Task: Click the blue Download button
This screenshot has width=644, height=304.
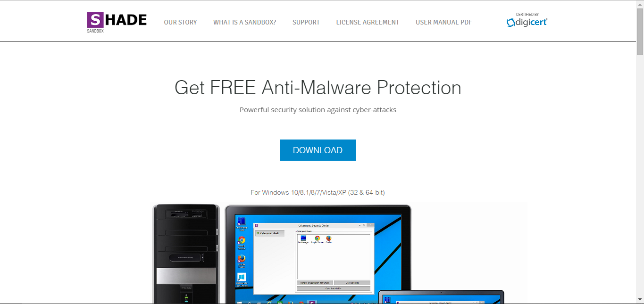Action: [x=318, y=150]
